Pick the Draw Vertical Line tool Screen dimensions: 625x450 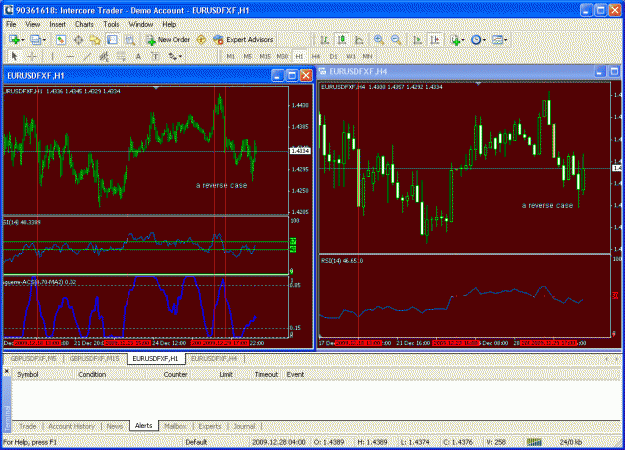click(x=52, y=57)
